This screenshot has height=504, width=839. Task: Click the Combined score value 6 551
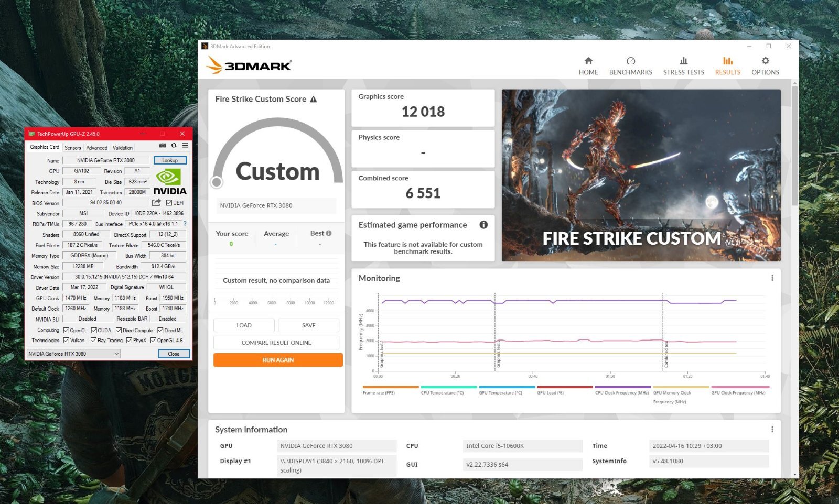pyautogui.click(x=423, y=193)
